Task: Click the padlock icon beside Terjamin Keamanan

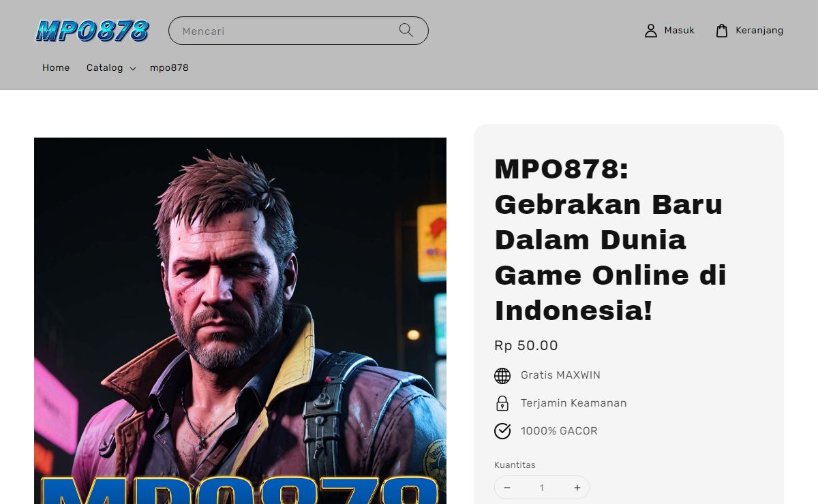Action: (x=502, y=403)
